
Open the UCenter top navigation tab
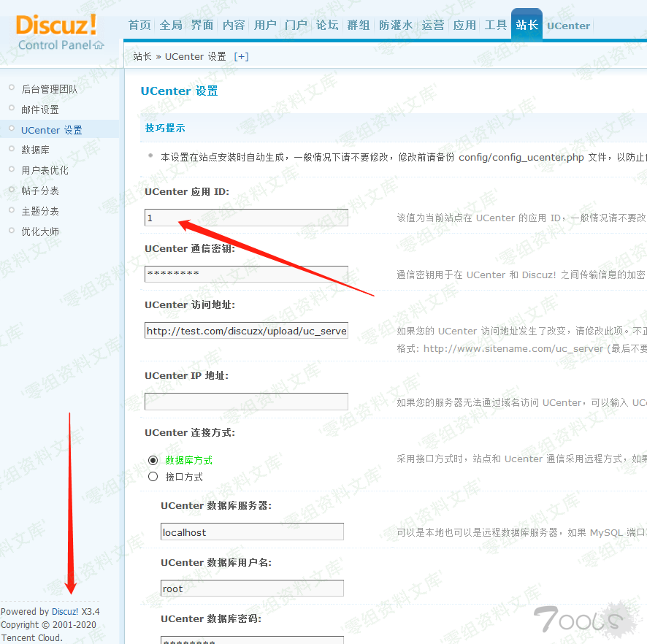pyautogui.click(x=568, y=26)
